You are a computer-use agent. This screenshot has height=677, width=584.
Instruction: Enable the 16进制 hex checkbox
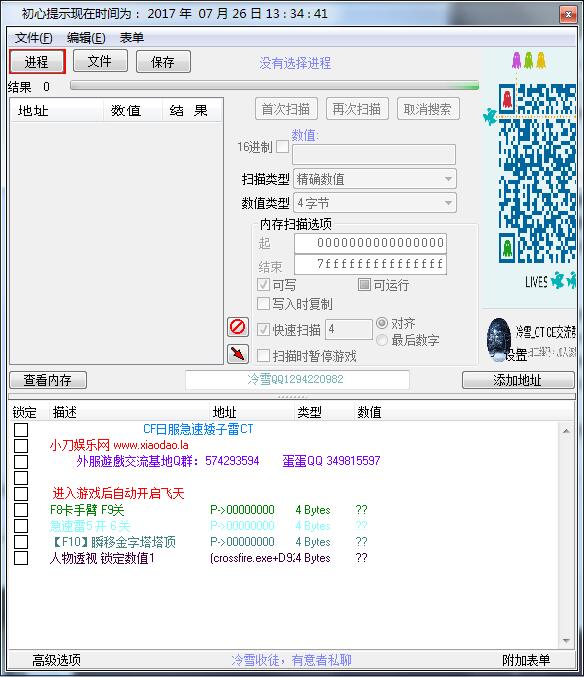tap(282, 147)
